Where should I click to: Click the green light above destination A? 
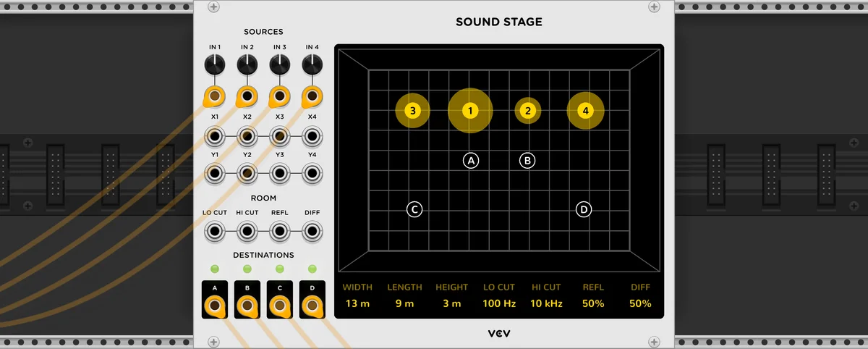coord(215,269)
